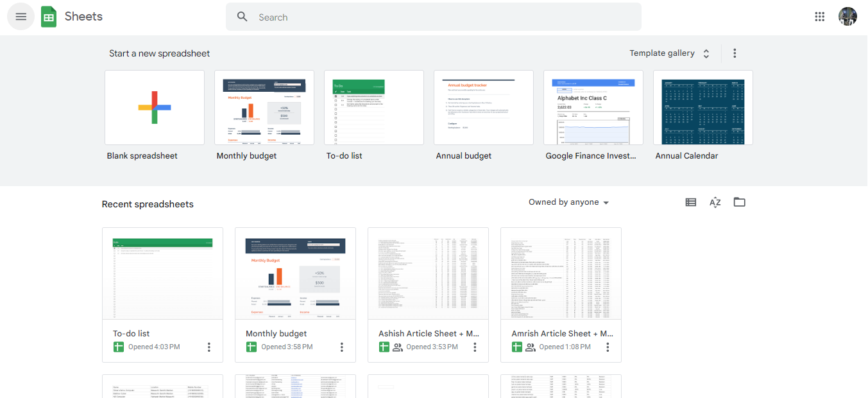Open more options for To-do list file

coord(209,347)
